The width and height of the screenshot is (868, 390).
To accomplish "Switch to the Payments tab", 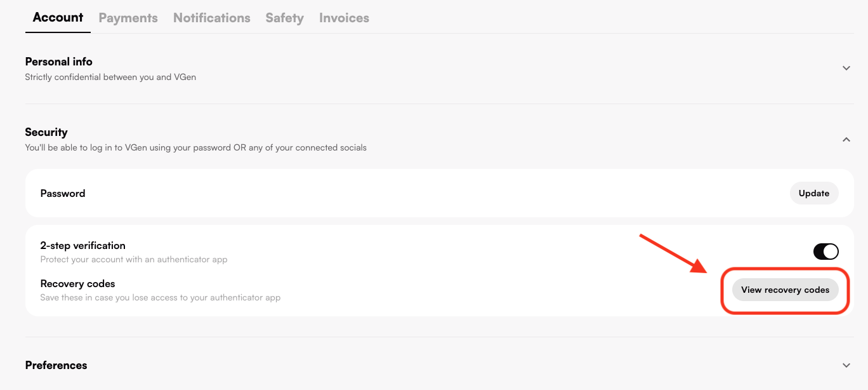I will (x=128, y=18).
